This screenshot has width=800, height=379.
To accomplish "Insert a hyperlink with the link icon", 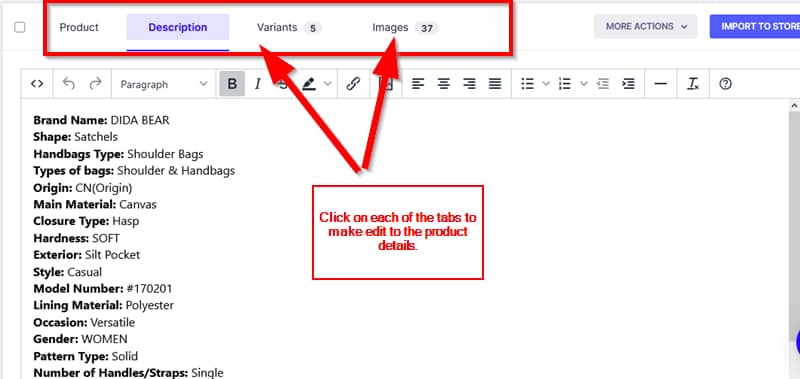I will [353, 84].
